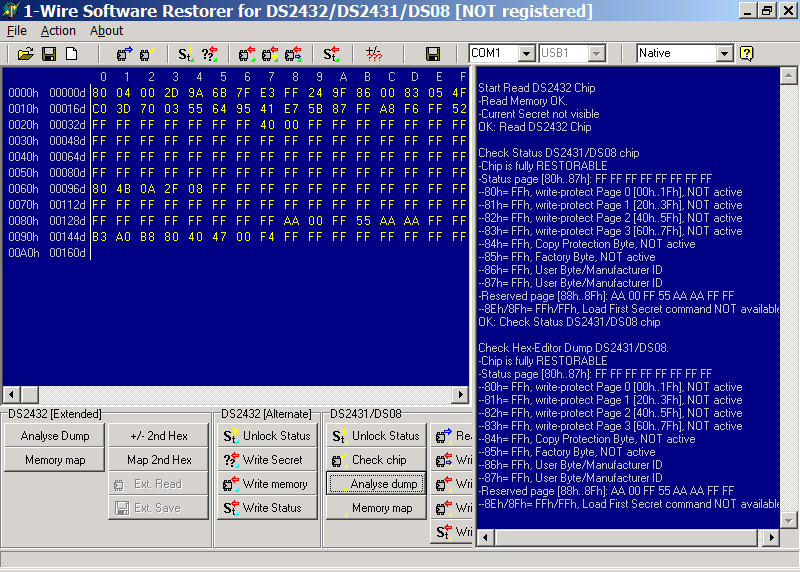The height and width of the screenshot is (572, 800).
Task: Click toolbar chip icon with red arrow only
Action: click(x=247, y=54)
